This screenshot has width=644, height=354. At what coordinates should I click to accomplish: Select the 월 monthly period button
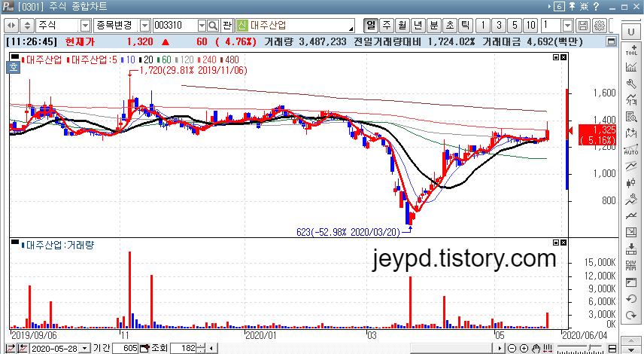tap(402, 26)
